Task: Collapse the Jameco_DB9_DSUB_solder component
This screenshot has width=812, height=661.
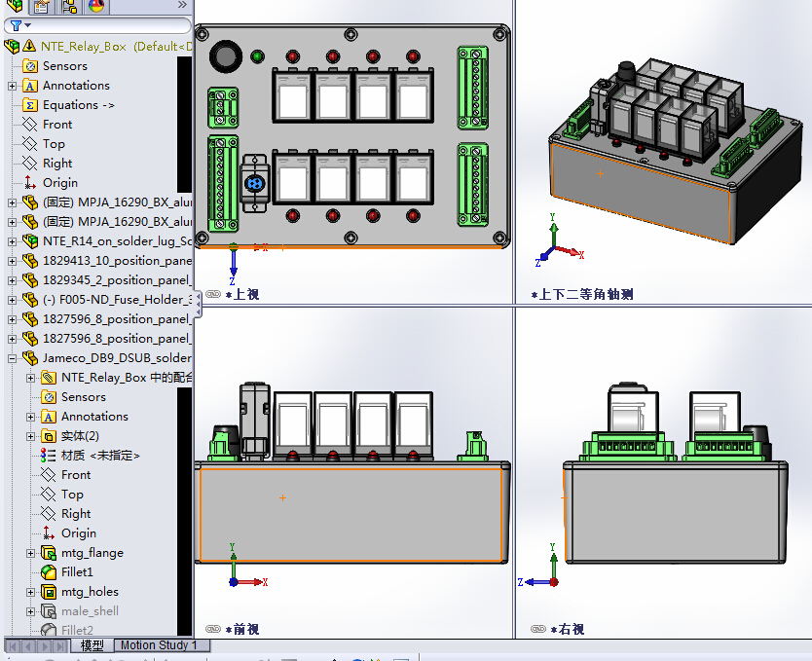Action: pos(12,358)
